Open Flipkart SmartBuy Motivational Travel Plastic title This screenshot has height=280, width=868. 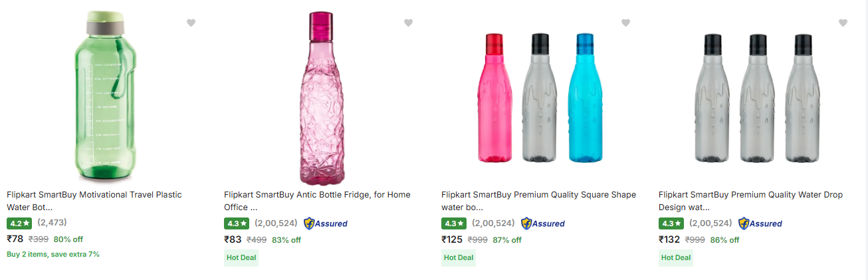(x=94, y=201)
